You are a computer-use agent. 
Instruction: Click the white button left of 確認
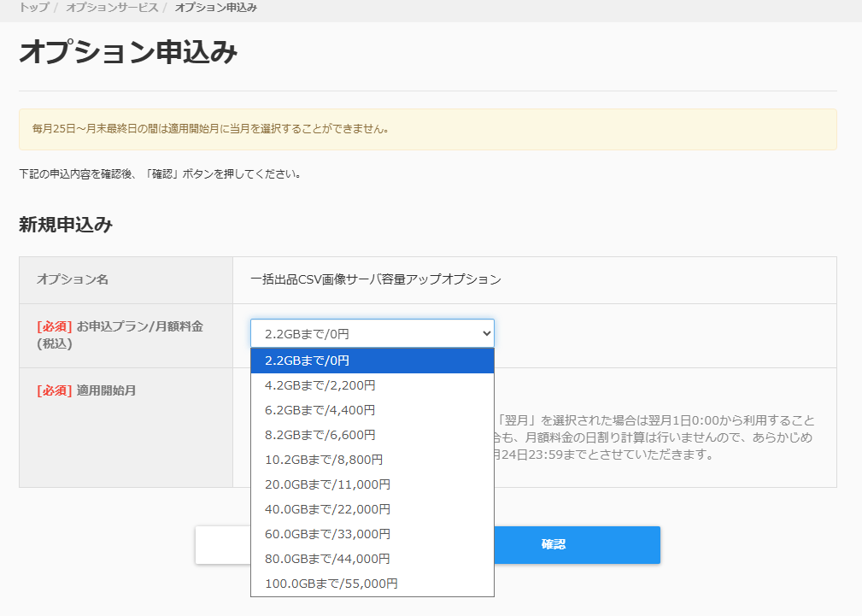(x=223, y=545)
